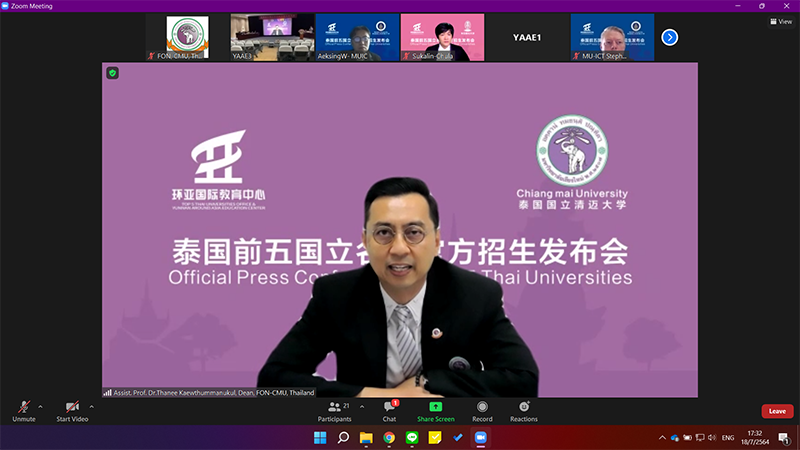The width and height of the screenshot is (800, 450).
Task: Click the green Share Screen button
Action: (x=435, y=410)
